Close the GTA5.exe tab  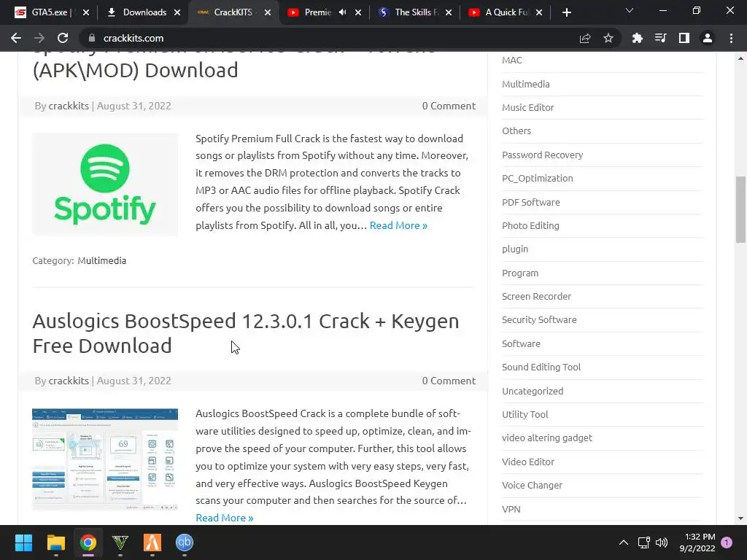pos(86,13)
